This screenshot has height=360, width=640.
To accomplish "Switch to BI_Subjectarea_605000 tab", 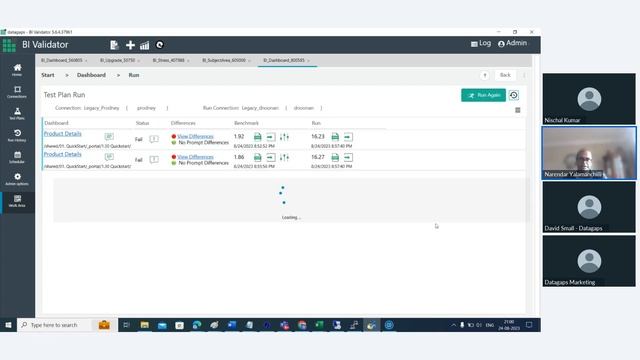I will pos(224,60).
